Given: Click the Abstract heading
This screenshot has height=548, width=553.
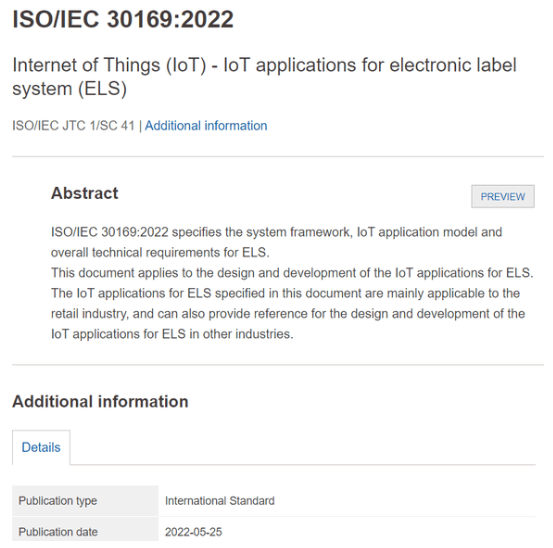Looking at the screenshot, I should (85, 193).
